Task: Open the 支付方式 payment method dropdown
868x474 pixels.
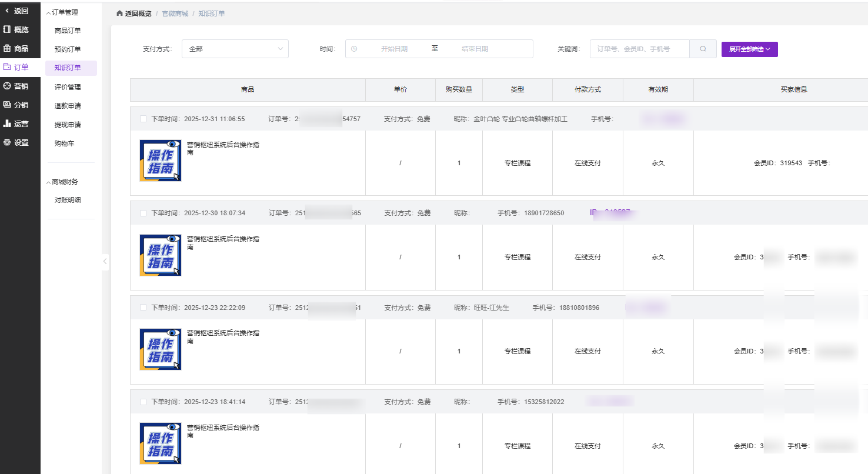Action: coord(235,49)
